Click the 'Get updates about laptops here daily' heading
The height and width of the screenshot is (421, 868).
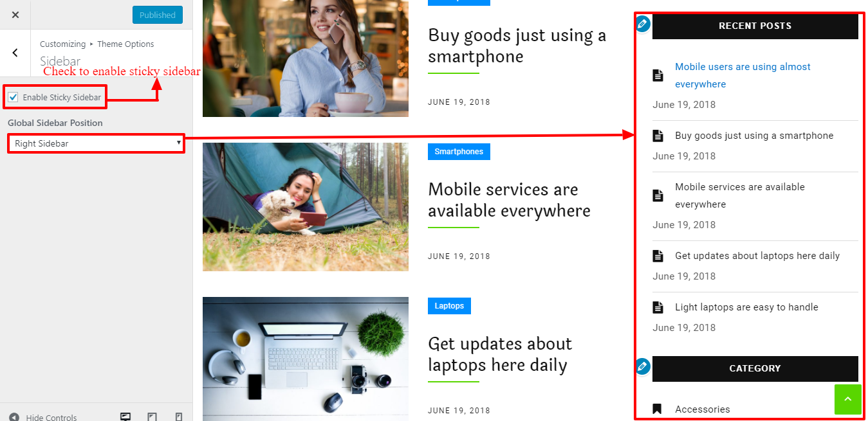click(500, 354)
